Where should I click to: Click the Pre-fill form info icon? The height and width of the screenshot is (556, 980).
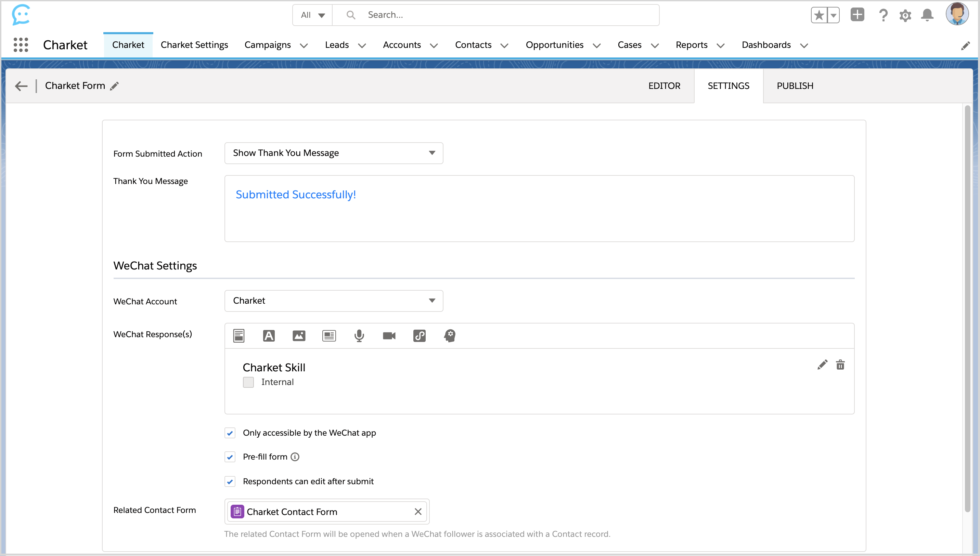295,457
